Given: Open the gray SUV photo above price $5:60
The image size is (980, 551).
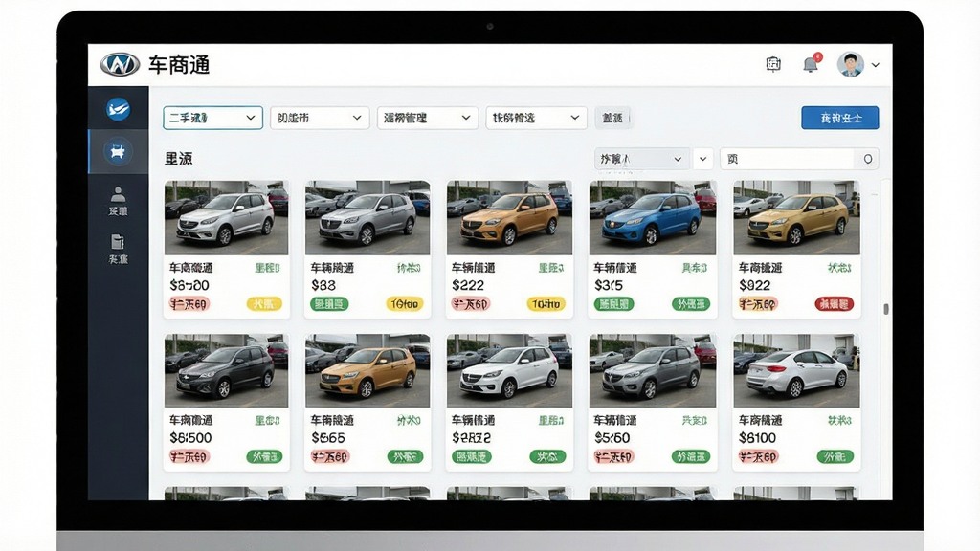Looking at the screenshot, I should click(653, 370).
